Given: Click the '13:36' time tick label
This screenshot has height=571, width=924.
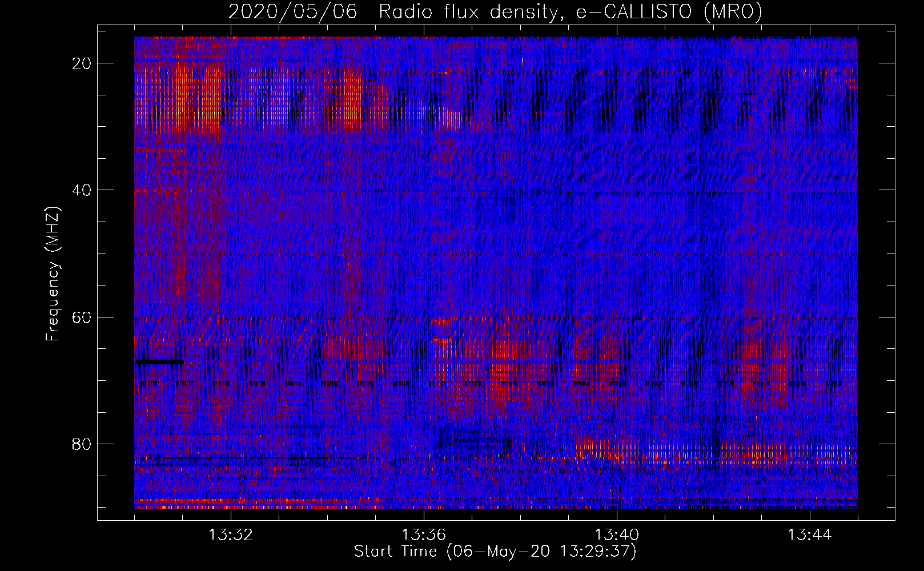Looking at the screenshot, I should click(424, 535).
